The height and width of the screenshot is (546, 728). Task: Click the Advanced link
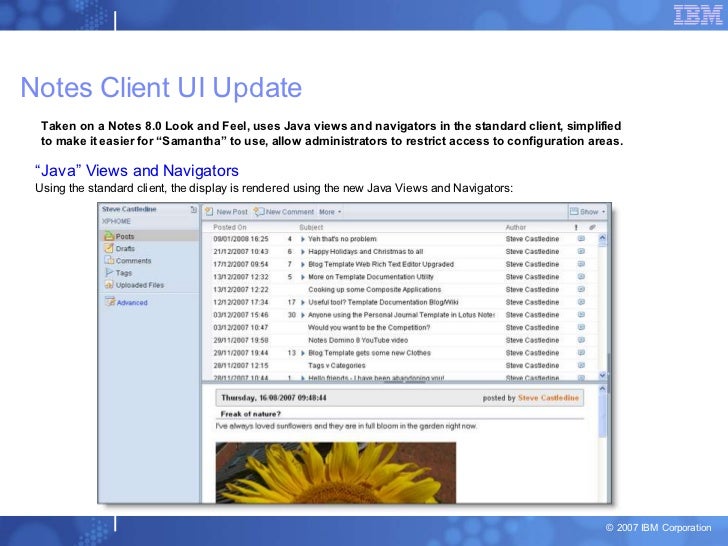(x=132, y=302)
